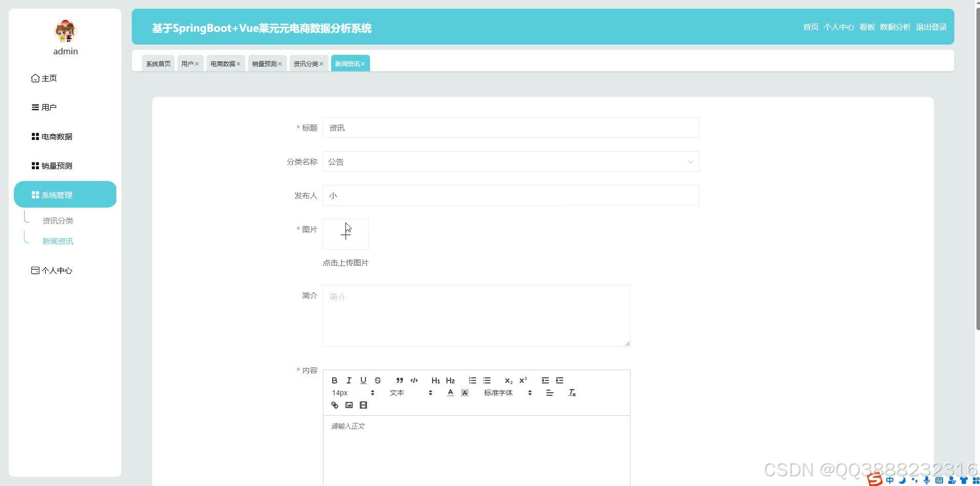
Task: Toggle italic formatting in content editor
Action: pyautogui.click(x=349, y=380)
